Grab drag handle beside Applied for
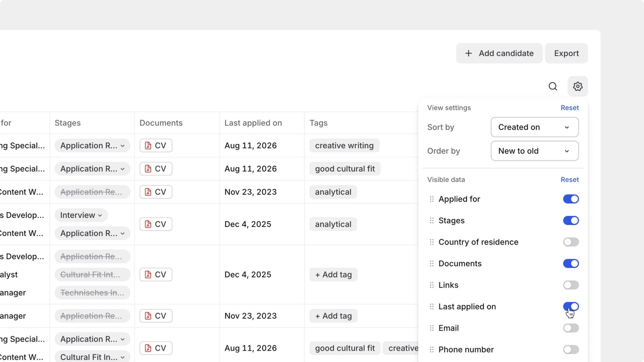This screenshot has height=362, width=644. tap(431, 199)
